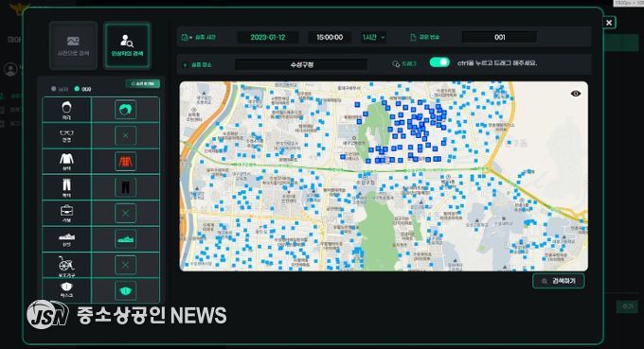
Task: Click the empty glasses attribute box
Action: 125,136
